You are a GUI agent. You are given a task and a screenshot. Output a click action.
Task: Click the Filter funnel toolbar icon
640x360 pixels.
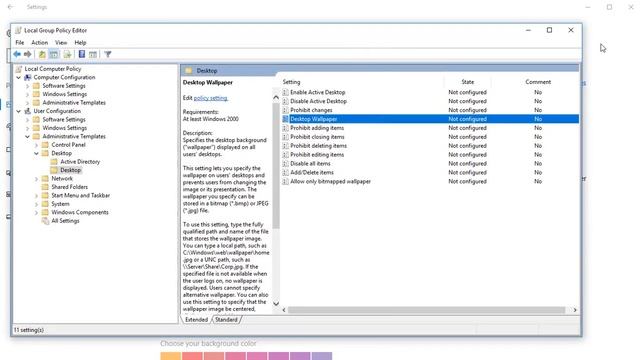pyautogui.click(x=108, y=54)
